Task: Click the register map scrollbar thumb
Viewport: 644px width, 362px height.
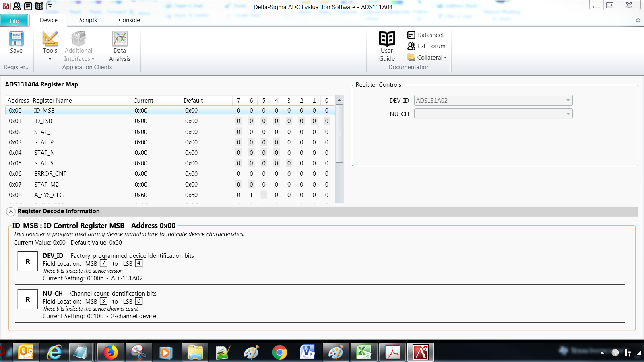Action: click(x=339, y=134)
